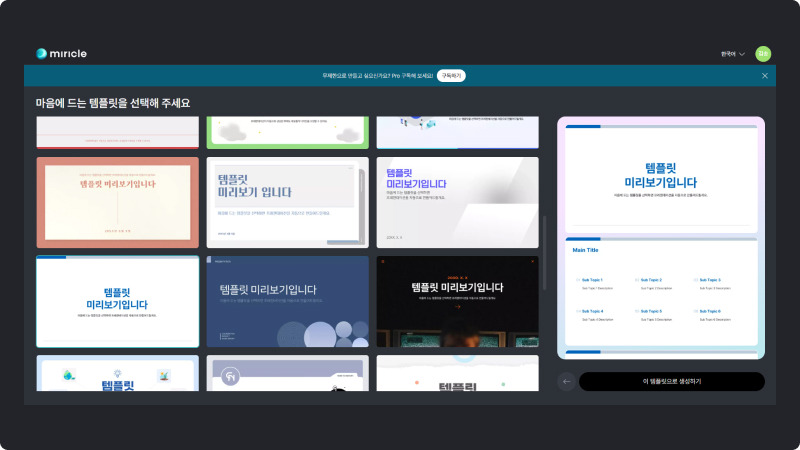Click Sub Topic 1 in the preview

(x=592, y=280)
